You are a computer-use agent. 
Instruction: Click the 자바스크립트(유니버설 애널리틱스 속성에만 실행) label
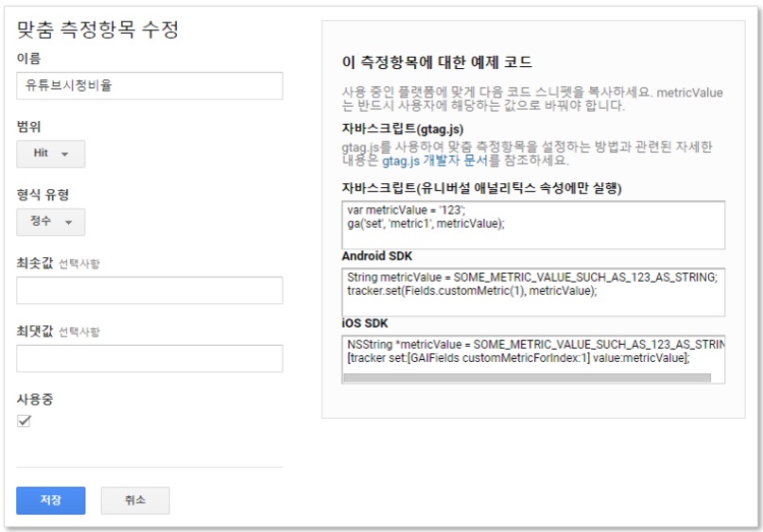point(482,188)
